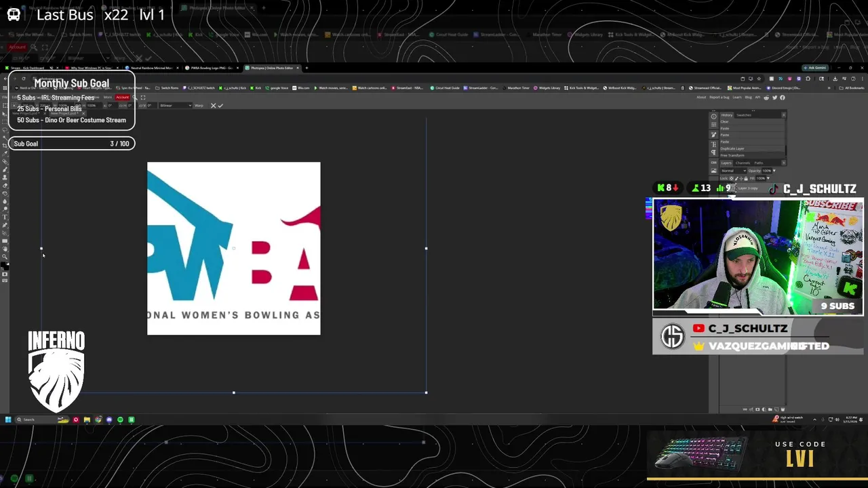Open the Widgets Library bookmark

pyautogui.click(x=548, y=88)
